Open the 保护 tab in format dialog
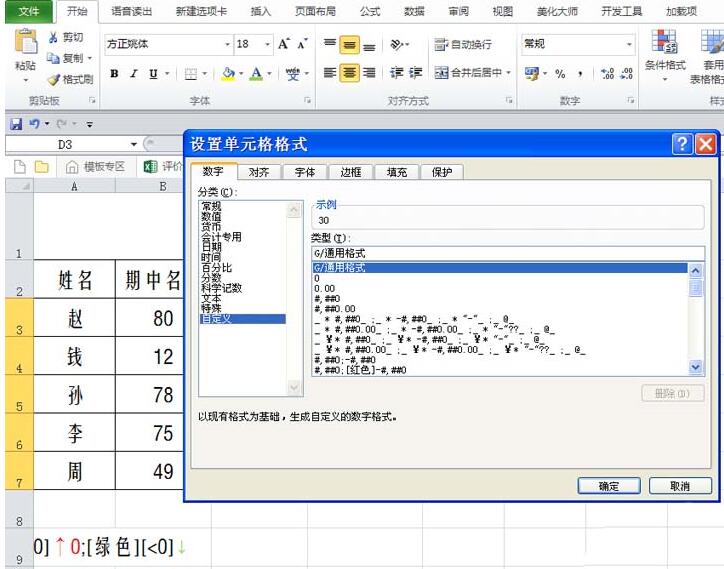Image resolution: width=724 pixels, height=569 pixels. 441,172
